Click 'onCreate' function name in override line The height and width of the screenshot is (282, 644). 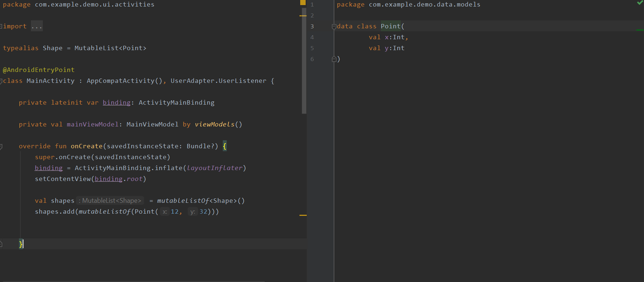pyautogui.click(x=86, y=146)
